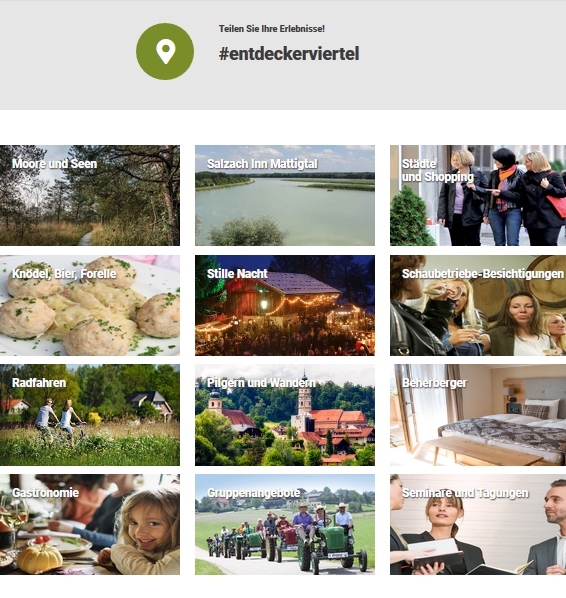Click the Gastronomie title text
This screenshot has height=598, width=566.
coord(45,492)
